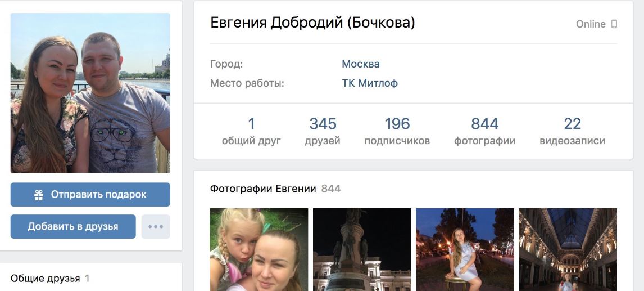Open the three-dots more actions menu
This screenshot has width=644, height=291.
click(156, 226)
